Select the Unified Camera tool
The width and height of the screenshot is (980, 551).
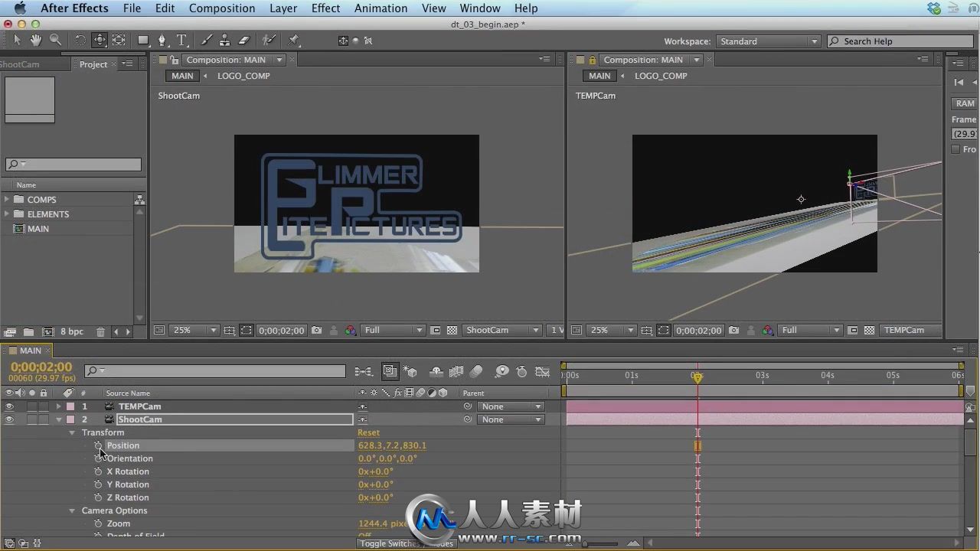click(x=100, y=41)
